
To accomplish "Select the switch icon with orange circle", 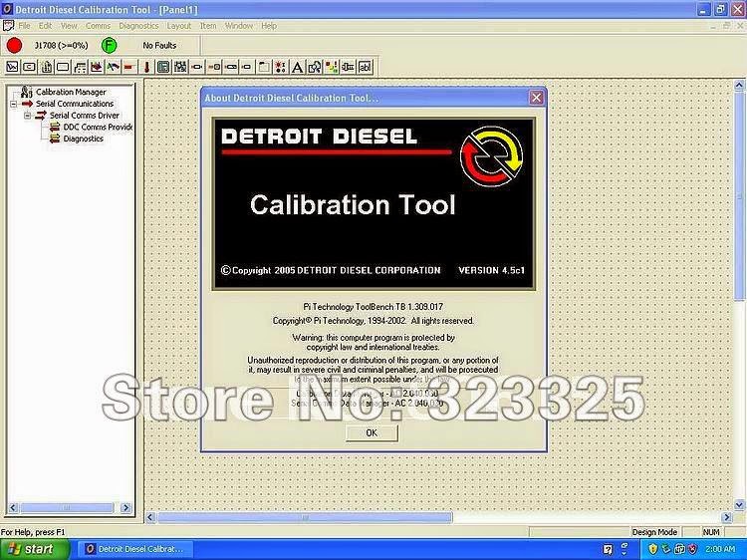I will click(214, 67).
